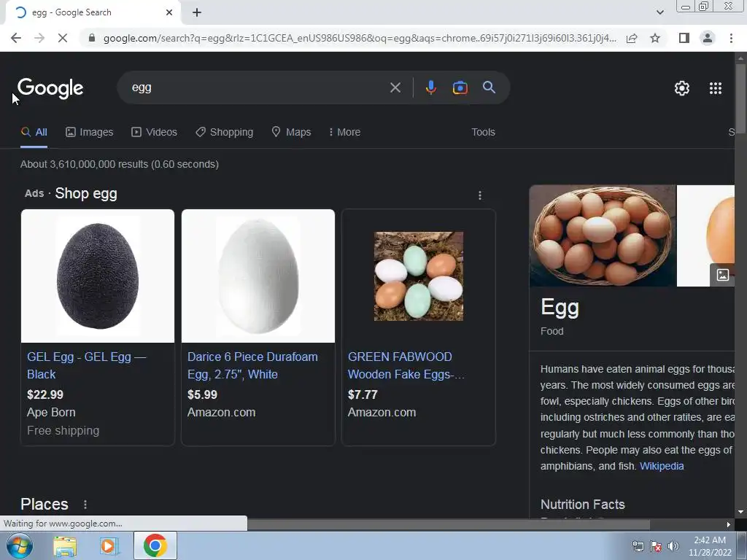Open the tab search chevron
The height and width of the screenshot is (560, 747).
click(659, 12)
